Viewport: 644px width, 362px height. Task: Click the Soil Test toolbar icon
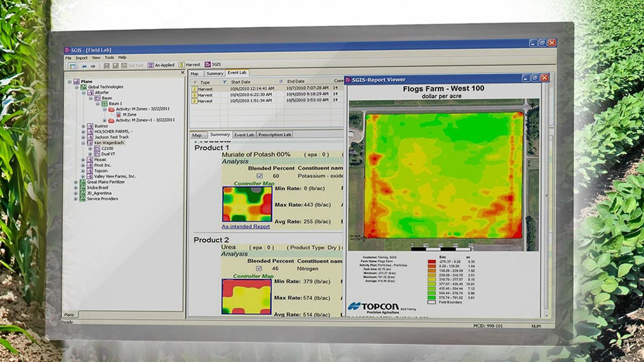(124, 65)
